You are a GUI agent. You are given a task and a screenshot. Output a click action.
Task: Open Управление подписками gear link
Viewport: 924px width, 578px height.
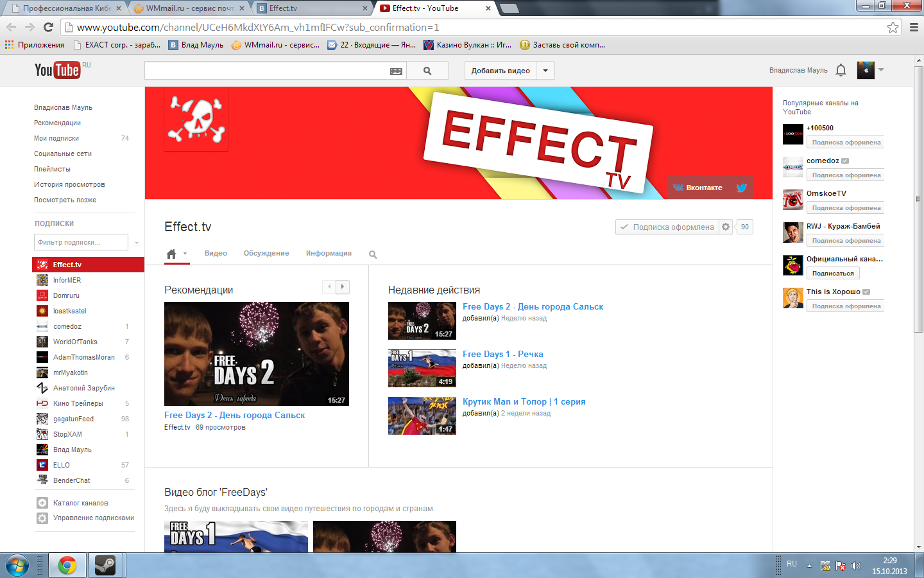coord(42,518)
